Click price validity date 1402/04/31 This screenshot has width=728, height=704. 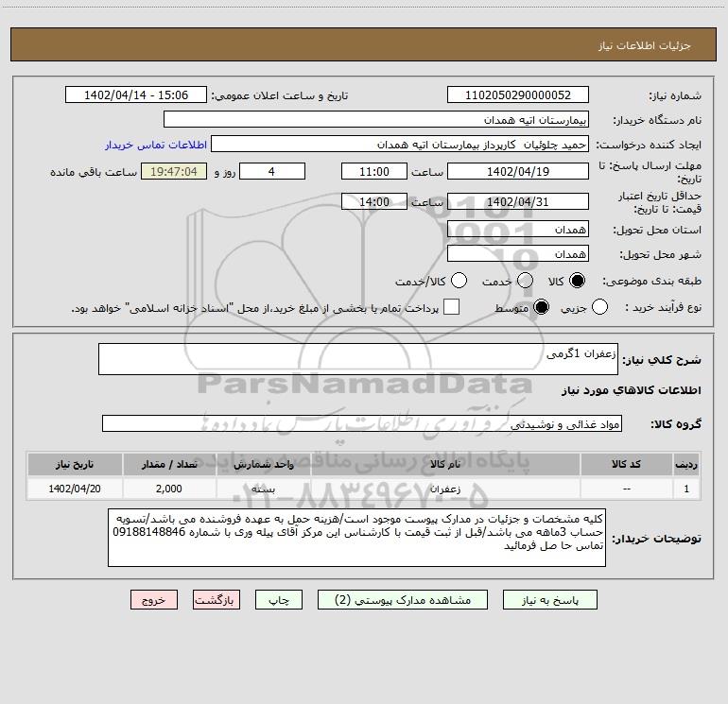[518, 201]
